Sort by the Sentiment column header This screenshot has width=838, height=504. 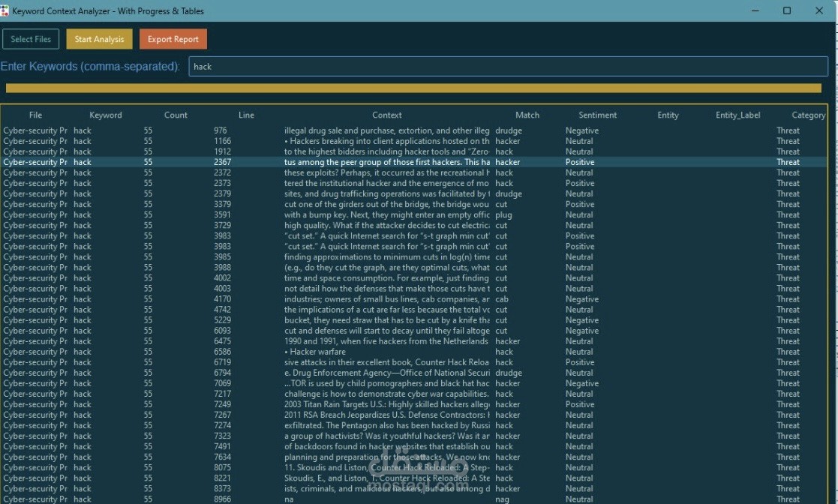pyautogui.click(x=597, y=115)
